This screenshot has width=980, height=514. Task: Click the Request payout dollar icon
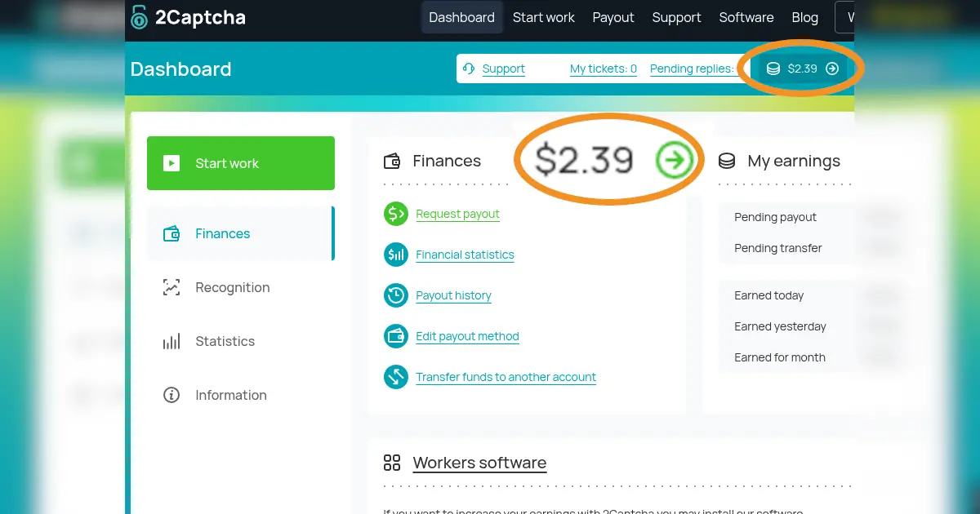396,214
